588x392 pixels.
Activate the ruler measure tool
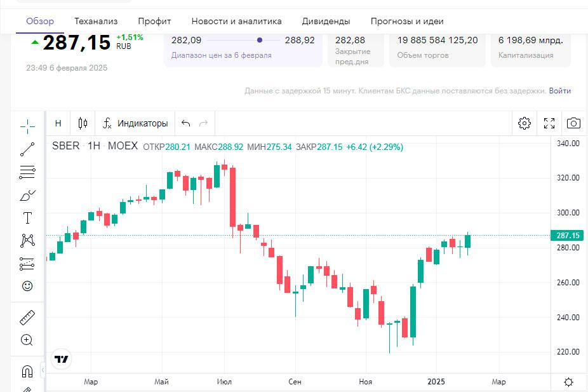(x=27, y=317)
